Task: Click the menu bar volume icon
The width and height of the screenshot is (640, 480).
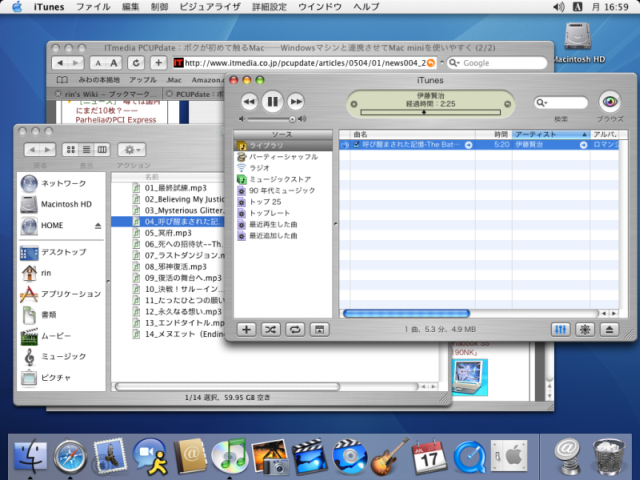Action: (558, 7)
